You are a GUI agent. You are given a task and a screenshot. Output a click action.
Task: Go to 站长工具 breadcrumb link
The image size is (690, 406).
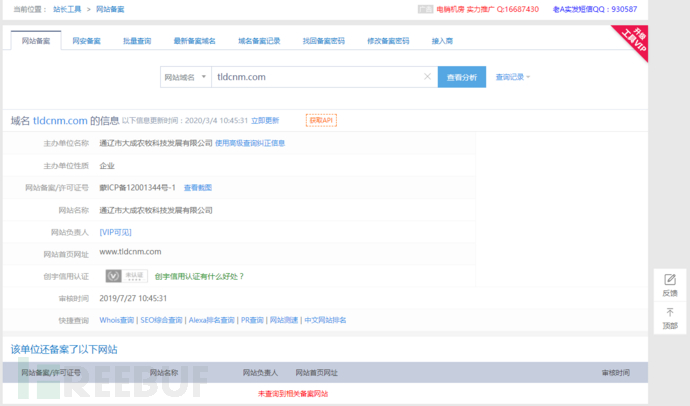[67, 9]
